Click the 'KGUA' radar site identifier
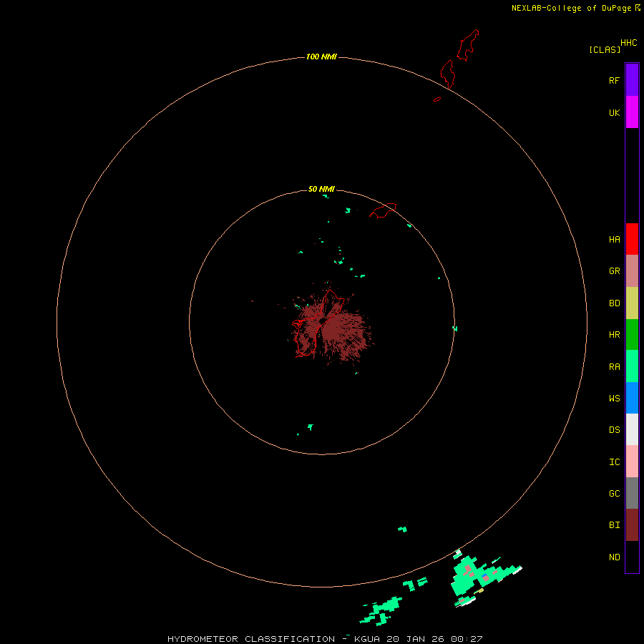The image size is (644, 644). (x=367, y=639)
